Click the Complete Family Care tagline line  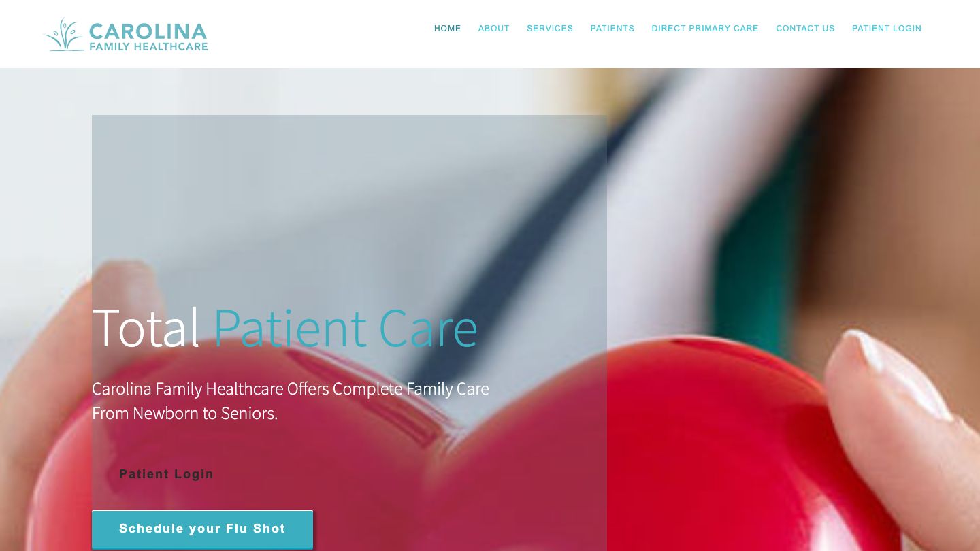[x=291, y=389]
